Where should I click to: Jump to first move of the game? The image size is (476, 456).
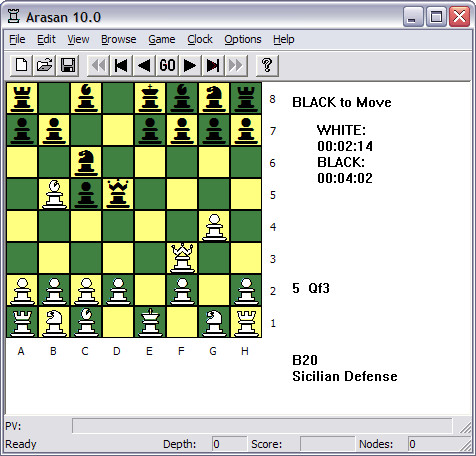[121, 65]
